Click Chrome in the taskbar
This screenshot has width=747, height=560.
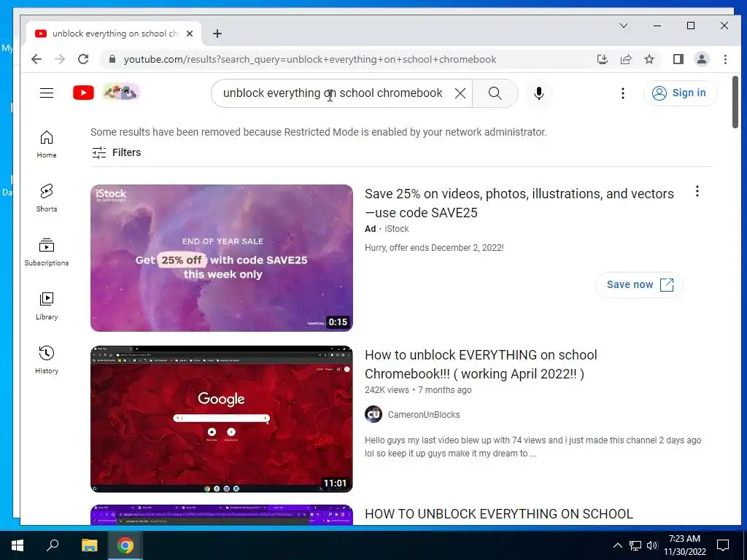125,545
